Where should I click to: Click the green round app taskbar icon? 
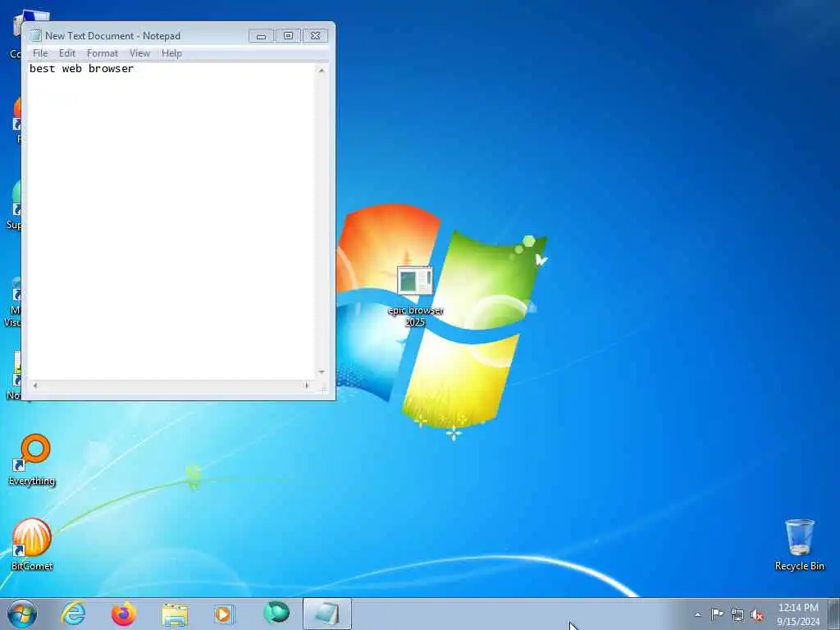pyautogui.click(x=276, y=612)
